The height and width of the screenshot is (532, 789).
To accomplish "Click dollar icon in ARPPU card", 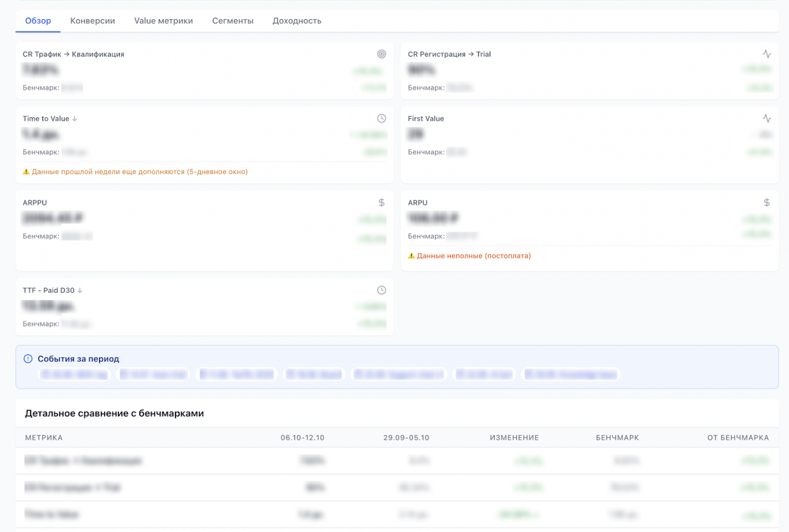I will coord(381,203).
